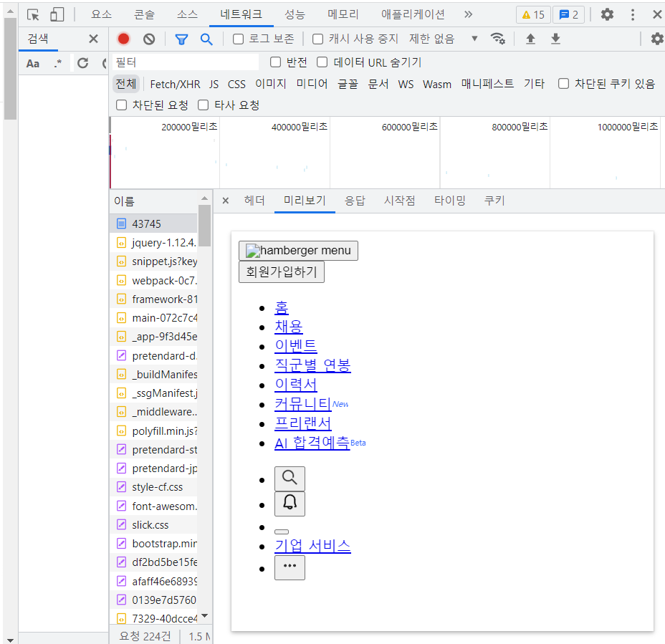Close the request details pane
Image resolution: width=665 pixels, height=644 pixels.
click(226, 201)
